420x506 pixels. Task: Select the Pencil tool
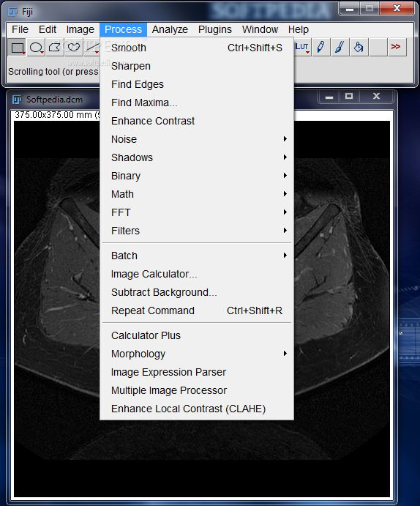(321, 48)
